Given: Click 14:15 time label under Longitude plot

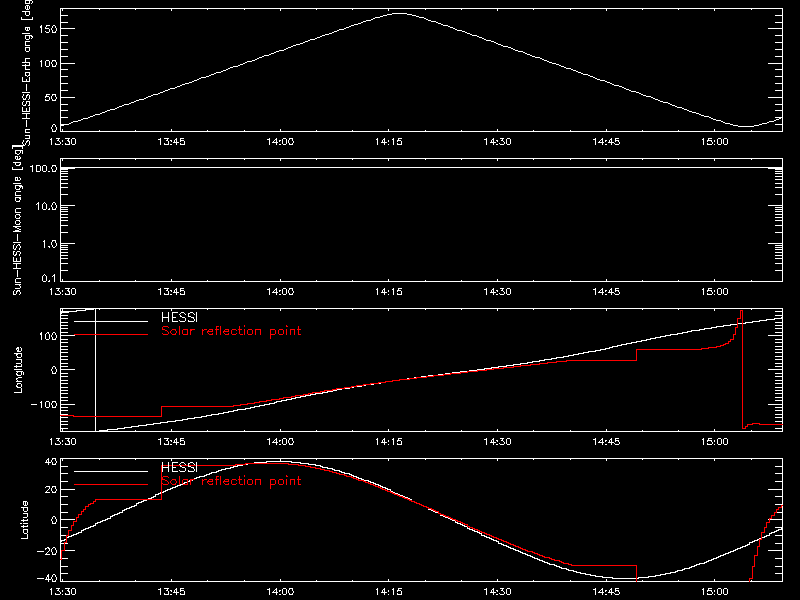Looking at the screenshot, I should (x=389, y=442).
